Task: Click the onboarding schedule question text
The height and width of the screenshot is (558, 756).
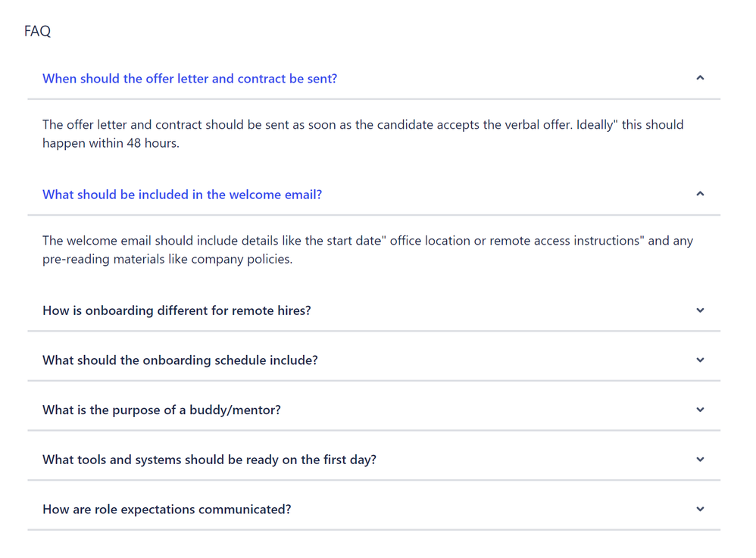Action: point(179,360)
